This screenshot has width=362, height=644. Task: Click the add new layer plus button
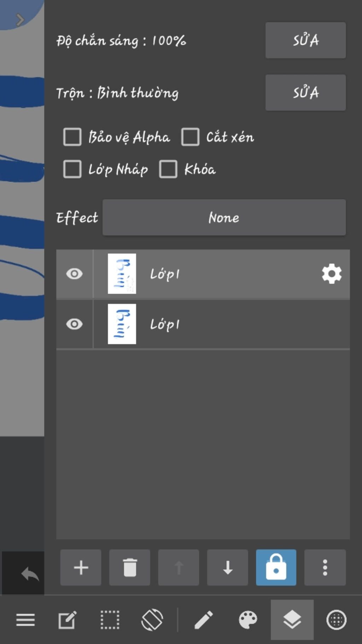[x=81, y=568]
